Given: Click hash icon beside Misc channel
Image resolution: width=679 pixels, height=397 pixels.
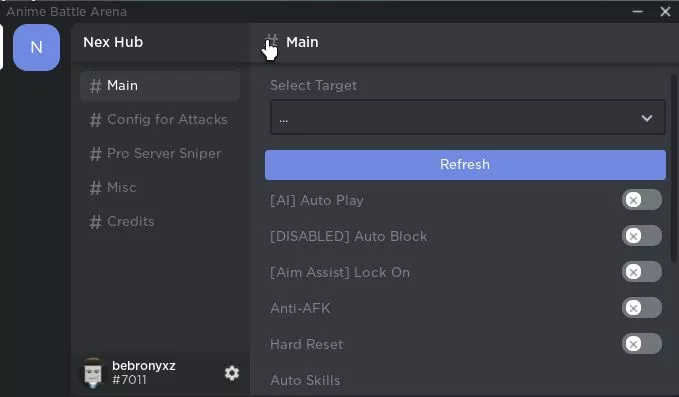Looking at the screenshot, I should coord(95,187).
